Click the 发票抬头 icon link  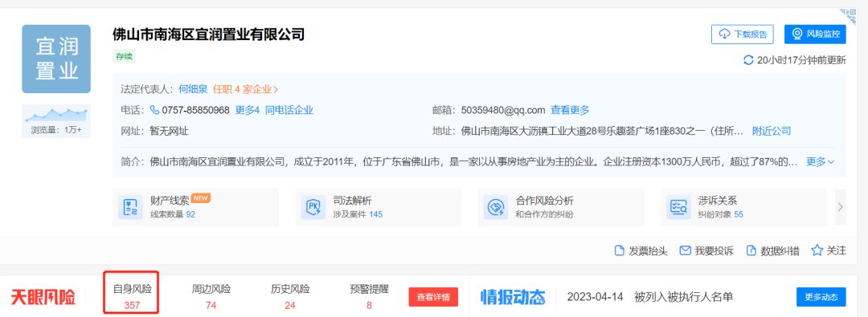click(x=641, y=250)
